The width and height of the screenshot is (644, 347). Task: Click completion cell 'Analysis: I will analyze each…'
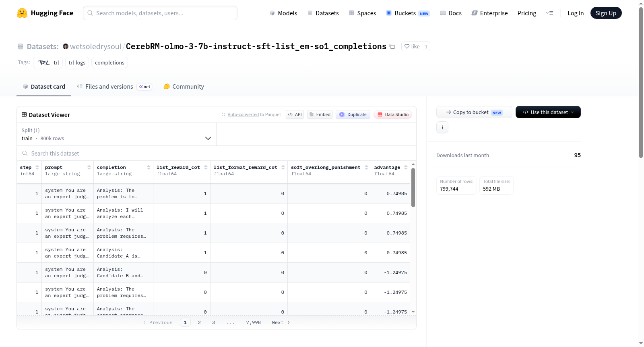(x=123, y=213)
